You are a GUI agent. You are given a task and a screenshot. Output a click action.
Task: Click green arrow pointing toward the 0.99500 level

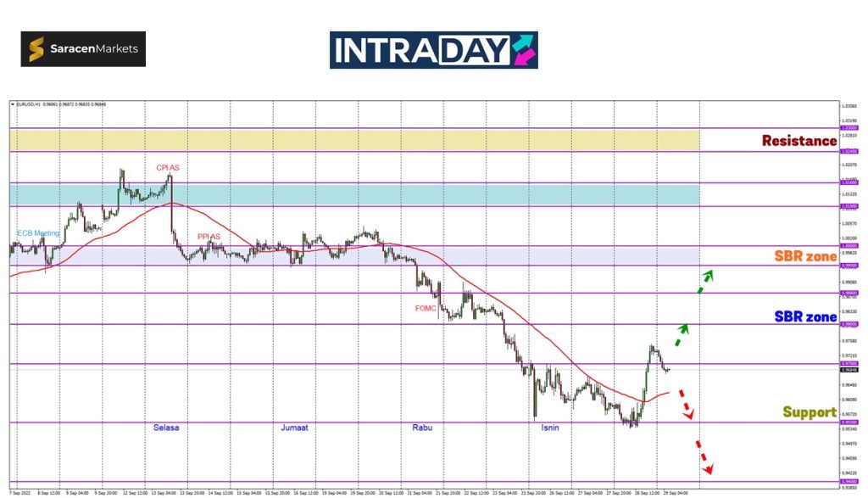click(705, 281)
